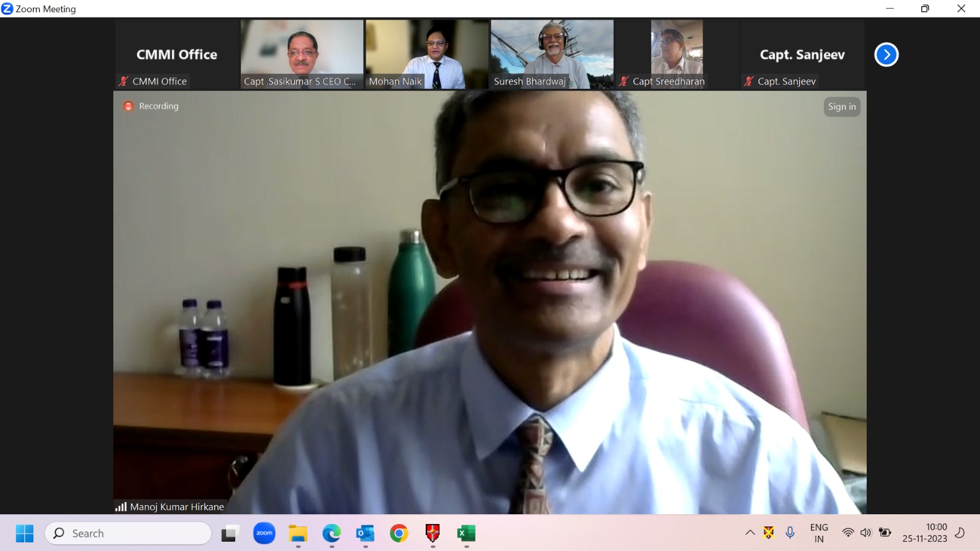The width and height of the screenshot is (980, 551).
Task: Click the next participants arrow button
Action: [886, 54]
